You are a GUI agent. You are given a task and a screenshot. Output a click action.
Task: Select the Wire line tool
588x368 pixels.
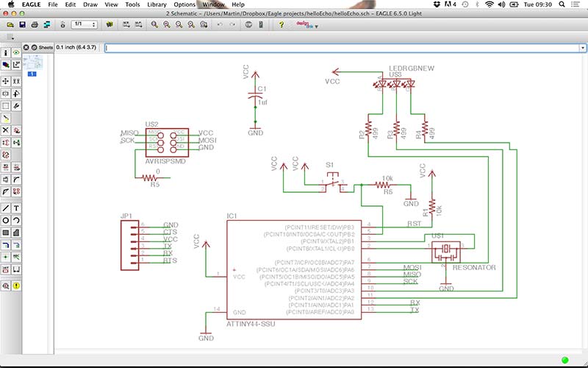point(6,208)
